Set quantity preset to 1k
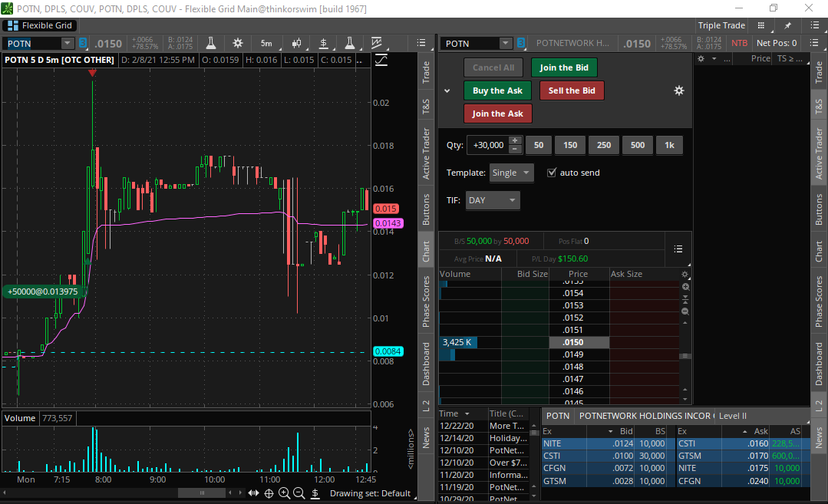 point(669,145)
